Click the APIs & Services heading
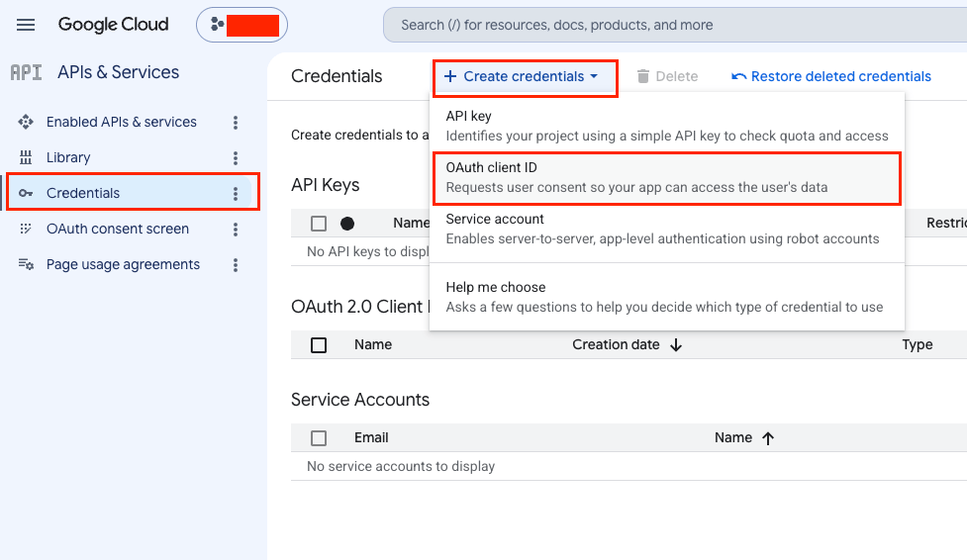Viewport: 967px width, 560px height. click(119, 72)
